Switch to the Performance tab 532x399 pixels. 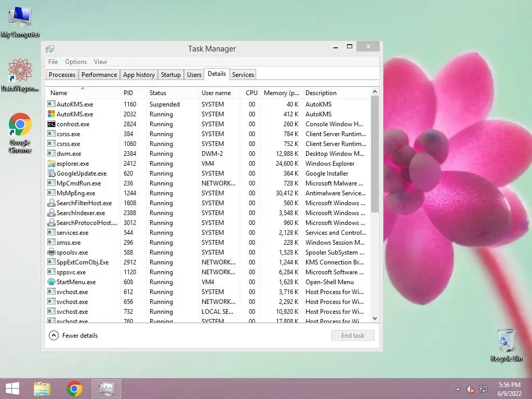click(99, 75)
